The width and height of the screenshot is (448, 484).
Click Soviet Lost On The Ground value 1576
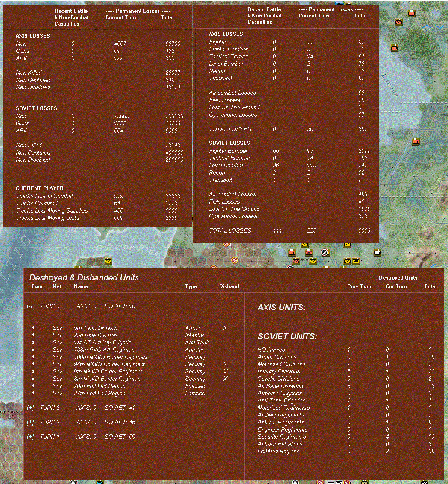364,209
